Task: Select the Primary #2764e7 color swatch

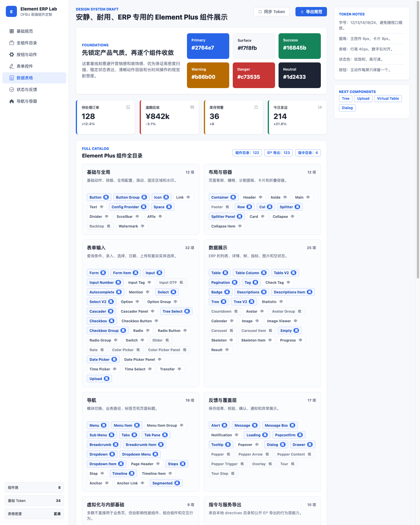Action: click(208, 46)
